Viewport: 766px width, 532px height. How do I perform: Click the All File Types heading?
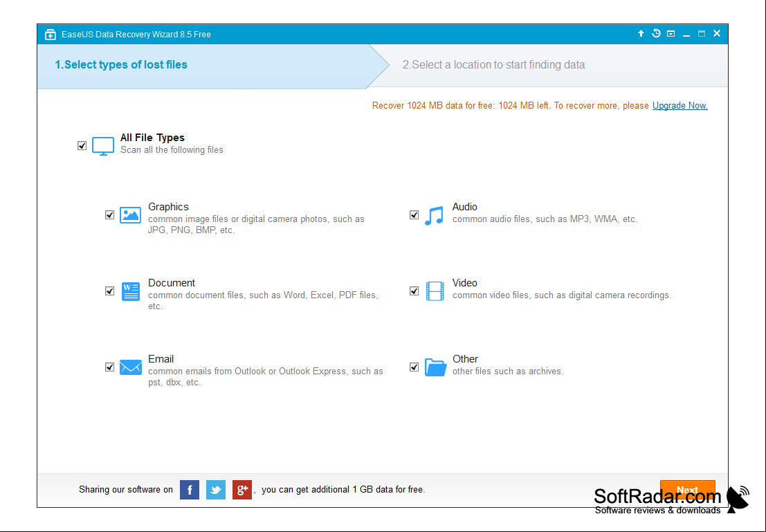click(152, 138)
